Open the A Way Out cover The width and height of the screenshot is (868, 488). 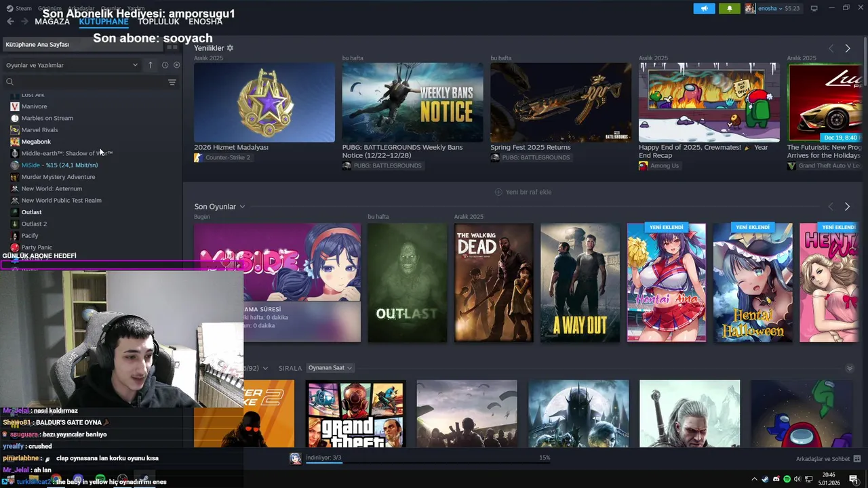tap(580, 283)
